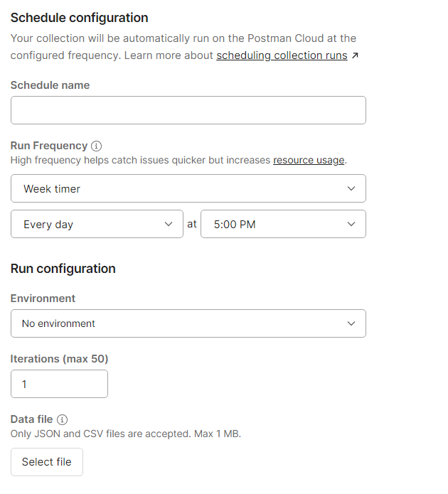The width and height of the screenshot is (448, 494).
Task: Click the Data file label text
Action: 31,419
